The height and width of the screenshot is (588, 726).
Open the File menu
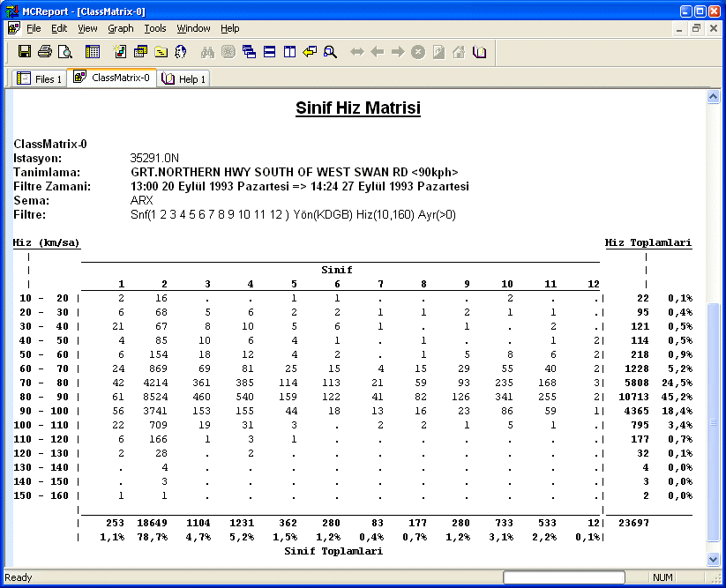pyautogui.click(x=34, y=29)
